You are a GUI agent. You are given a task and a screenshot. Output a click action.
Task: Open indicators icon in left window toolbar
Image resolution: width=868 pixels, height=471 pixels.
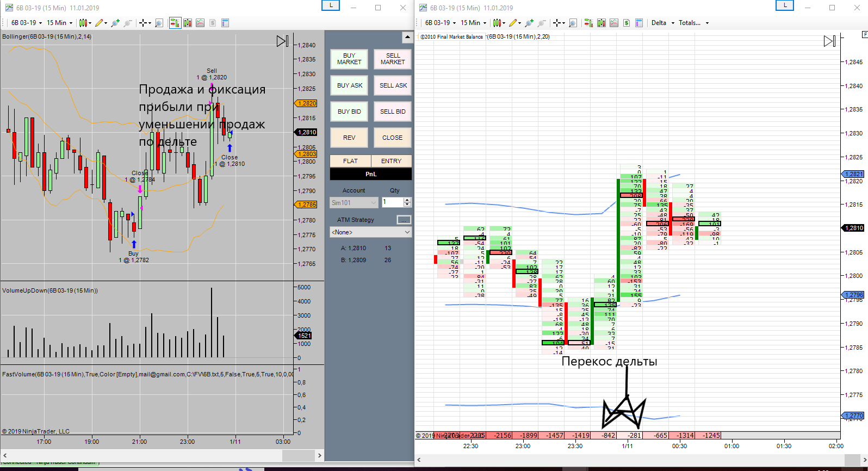point(188,23)
